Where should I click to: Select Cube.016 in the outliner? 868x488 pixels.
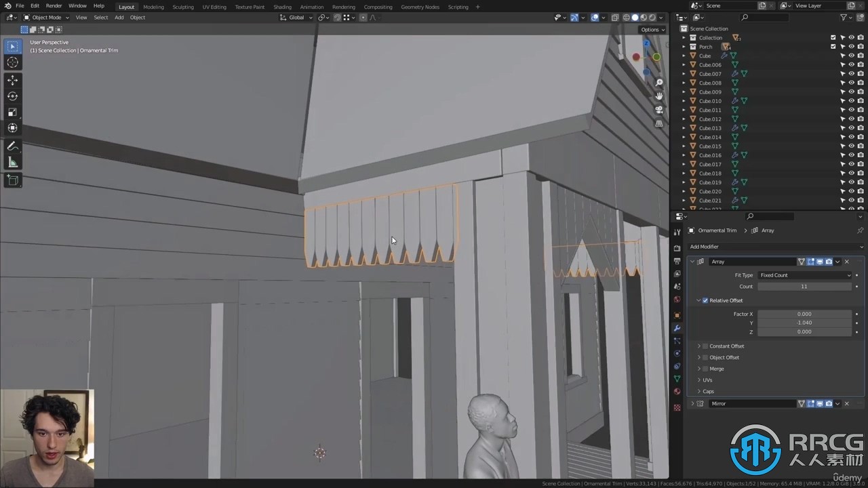tap(710, 155)
